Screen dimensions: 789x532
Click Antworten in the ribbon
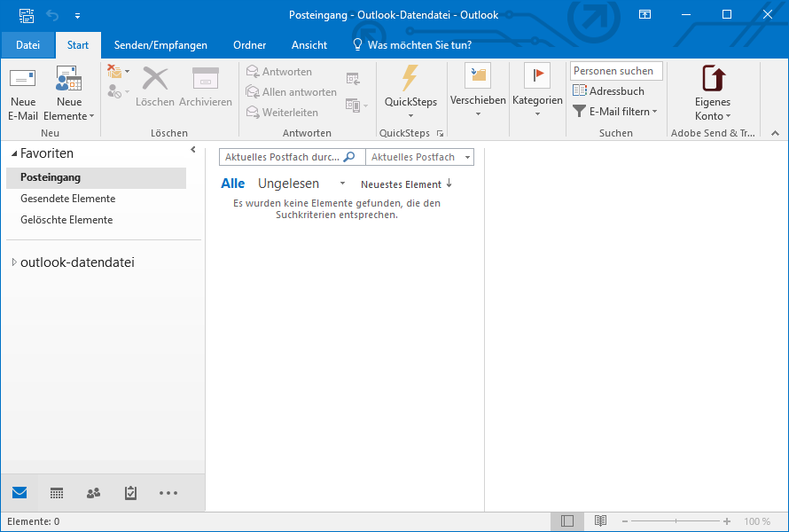tap(279, 72)
